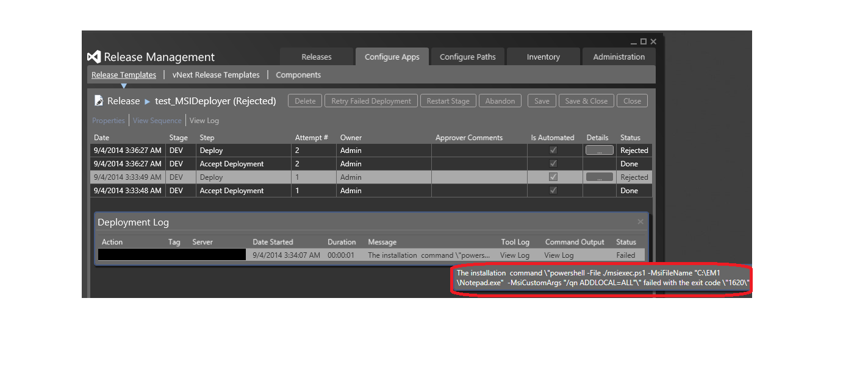Click the test_MSIDeployer (Rejected) title
This screenshot has height=376, width=868.
tap(215, 101)
